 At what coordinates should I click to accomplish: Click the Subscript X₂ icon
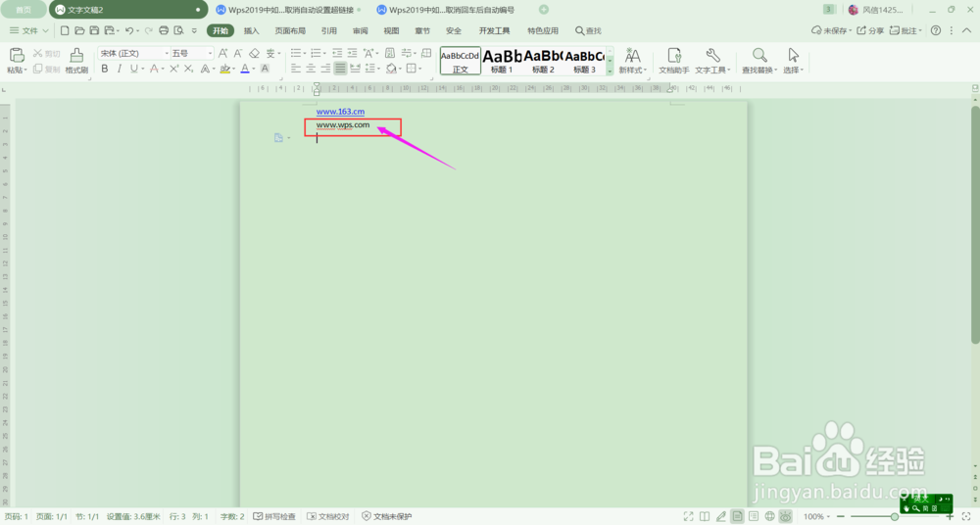pos(189,69)
